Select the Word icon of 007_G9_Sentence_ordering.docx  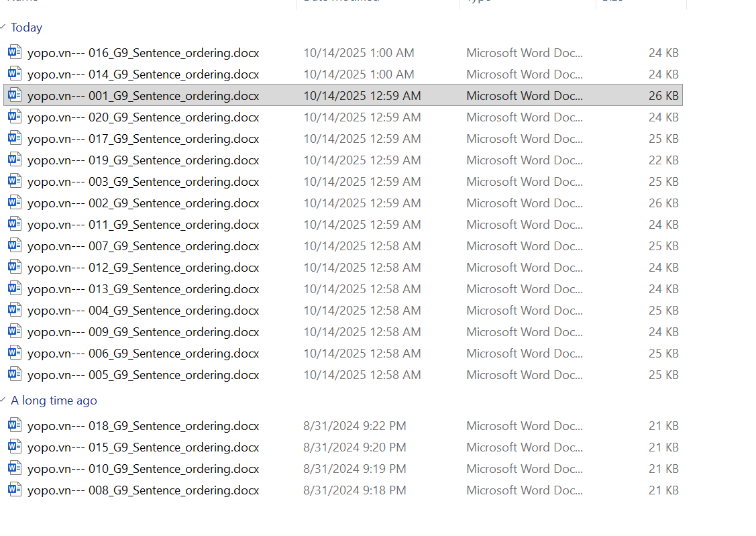tap(15, 246)
